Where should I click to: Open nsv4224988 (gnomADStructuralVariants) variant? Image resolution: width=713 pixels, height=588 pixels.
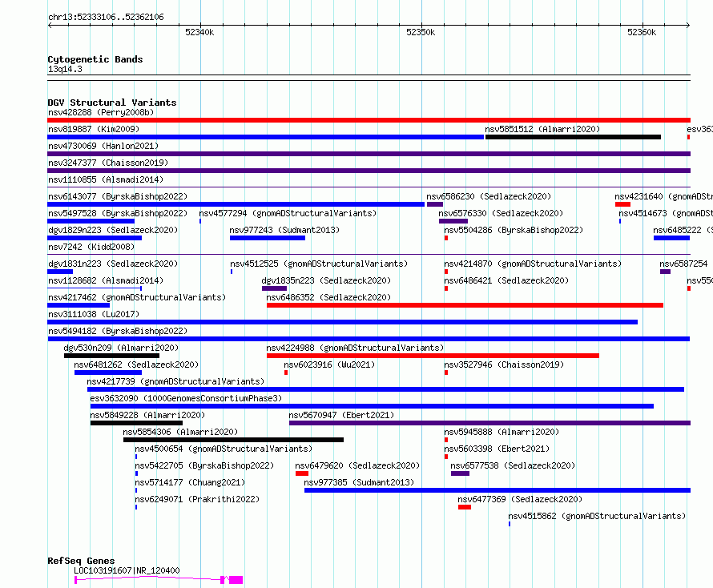[x=355, y=348]
